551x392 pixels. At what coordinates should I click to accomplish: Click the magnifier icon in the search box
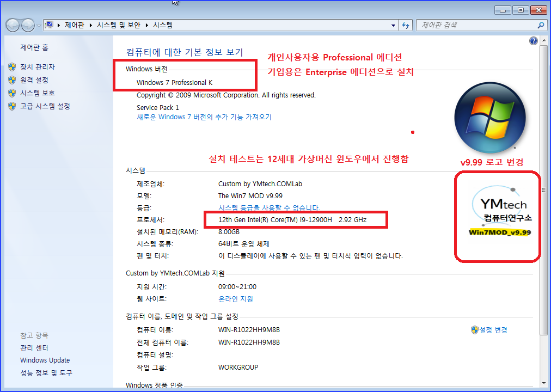pyautogui.click(x=541, y=25)
